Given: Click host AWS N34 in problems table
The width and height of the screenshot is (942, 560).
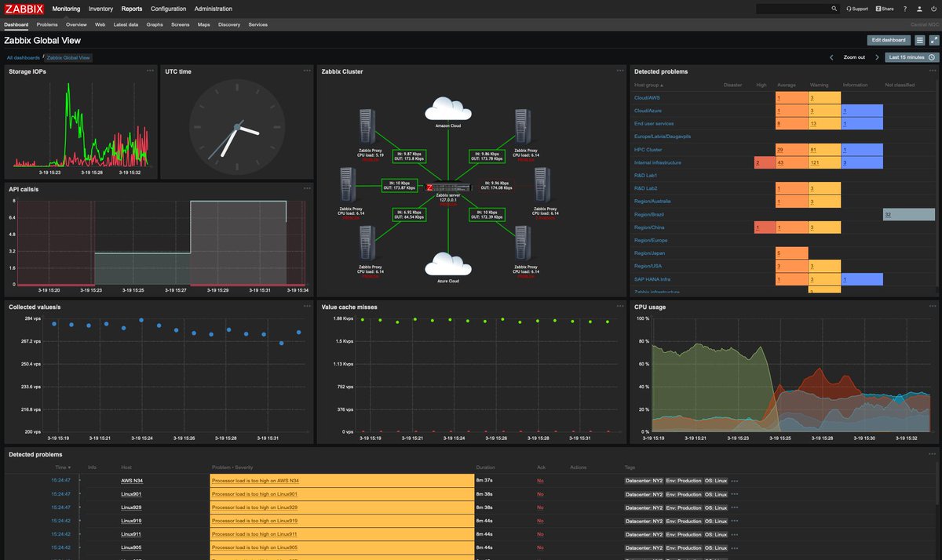Looking at the screenshot, I should coord(132,481).
